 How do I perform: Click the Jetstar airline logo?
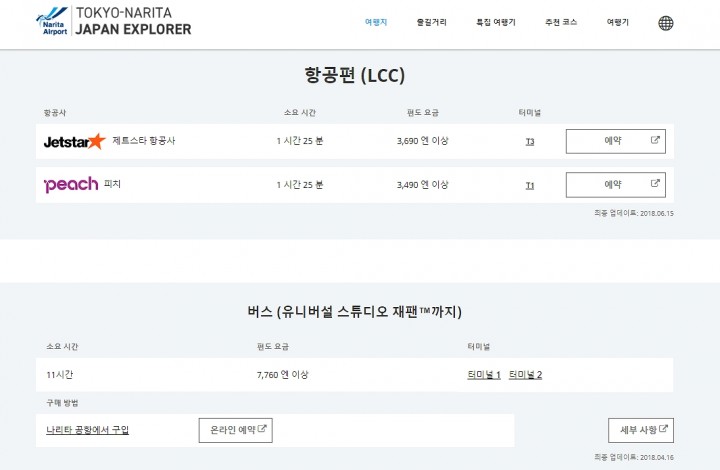click(74, 141)
